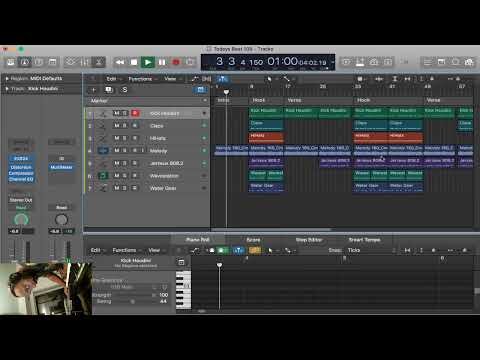Screen dimensions: 480x360
Task: Open the Tracks area Edit menu
Action: click(x=113, y=79)
